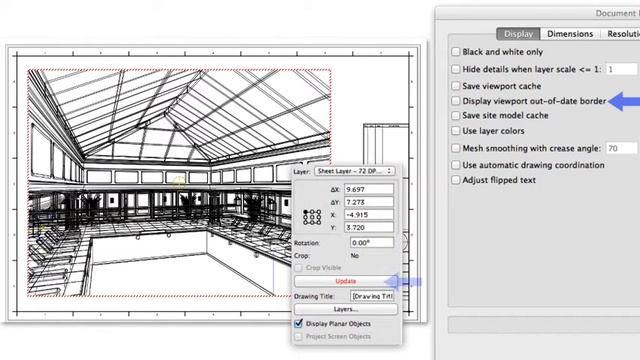Select the viewport drawing on sheet

click(179, 182)
